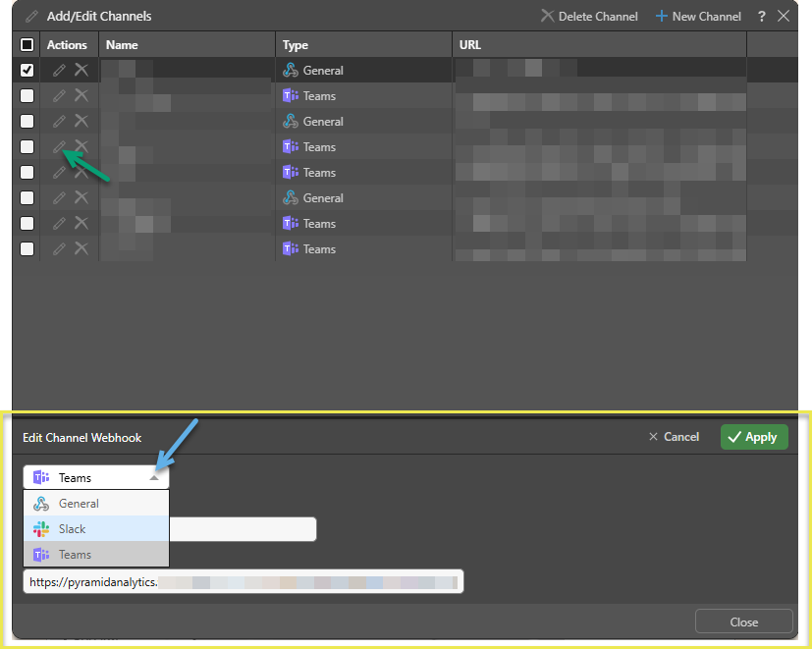Screen dimensions: 812x649
Task: Click the delete X icon in second row
Action: point(81,96)
